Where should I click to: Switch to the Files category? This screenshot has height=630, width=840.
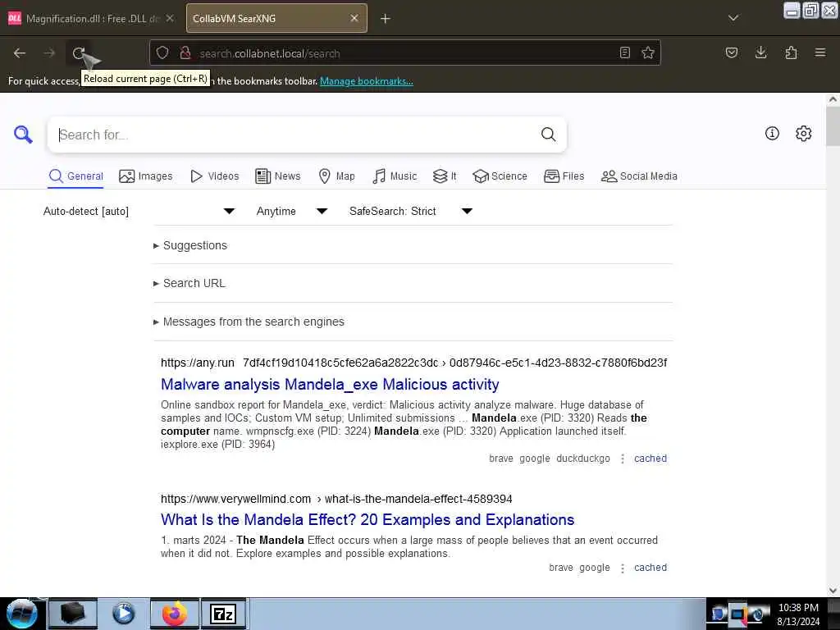[564, 176]
